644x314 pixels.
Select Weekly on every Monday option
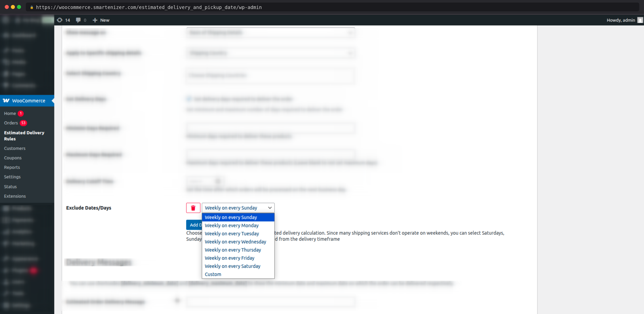(x=231, y=225)
